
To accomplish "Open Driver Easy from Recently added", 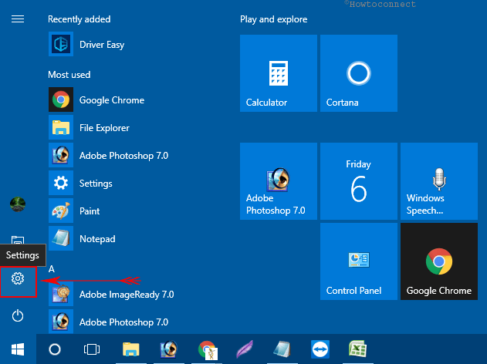I will point(87,44).
